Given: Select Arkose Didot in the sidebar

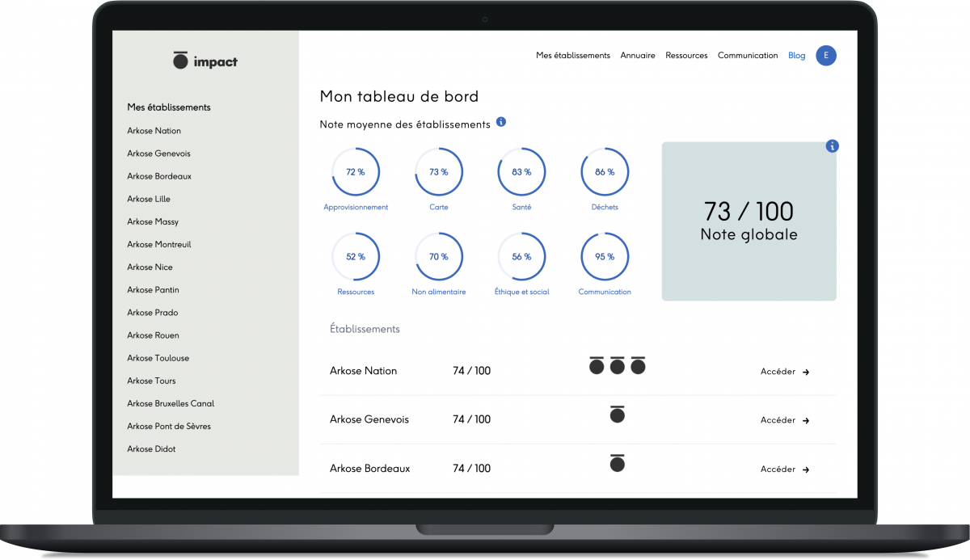Looking at the screenshot, I should (x=151, y=448).
